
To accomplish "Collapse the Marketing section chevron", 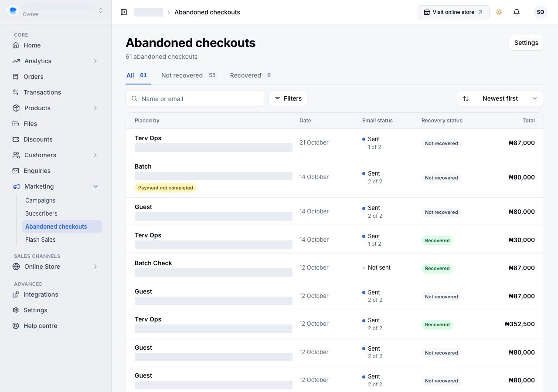I will [95, 186].
